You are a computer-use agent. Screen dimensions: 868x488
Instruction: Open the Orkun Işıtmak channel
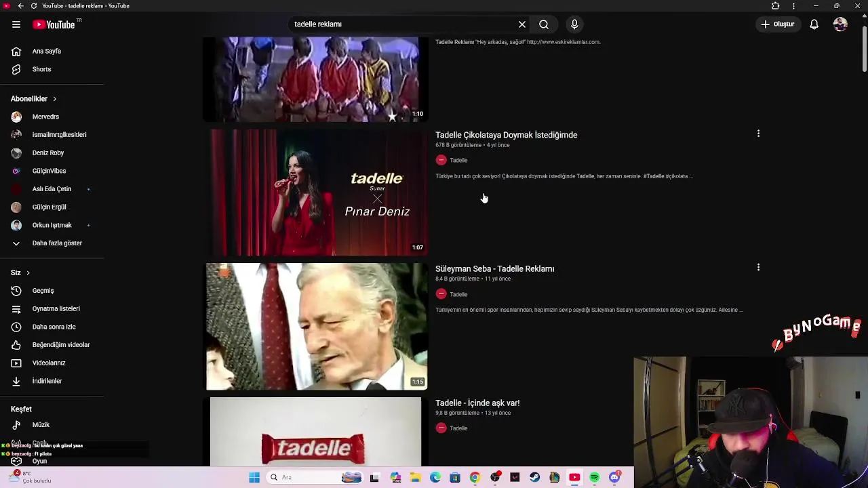pyautogui.click(x=52, y=225)
